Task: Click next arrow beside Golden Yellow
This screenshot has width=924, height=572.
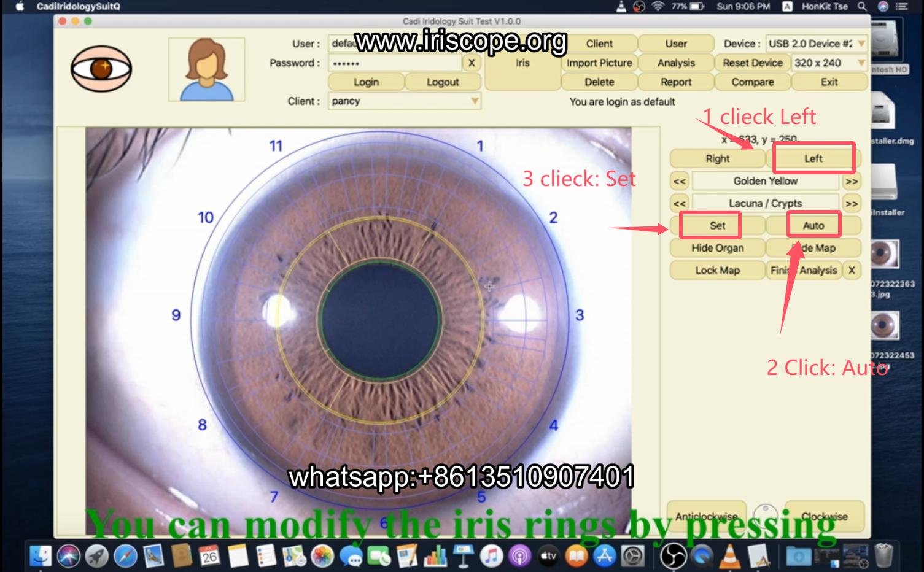Action: 852,181
